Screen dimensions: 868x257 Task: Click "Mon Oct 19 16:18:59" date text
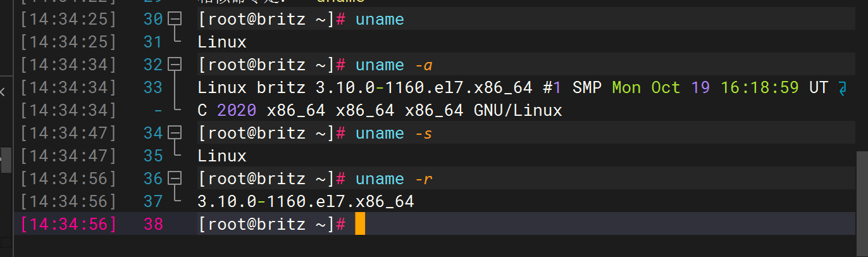coord(705,88)
